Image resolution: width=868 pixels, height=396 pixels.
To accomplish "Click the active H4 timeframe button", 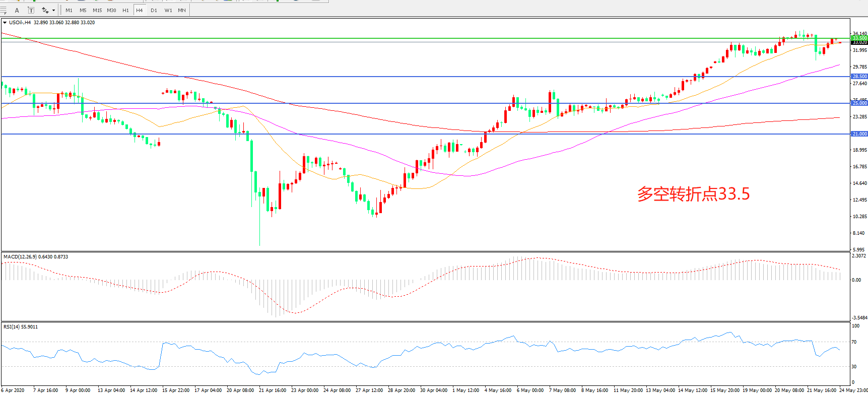I will (140, 10).
